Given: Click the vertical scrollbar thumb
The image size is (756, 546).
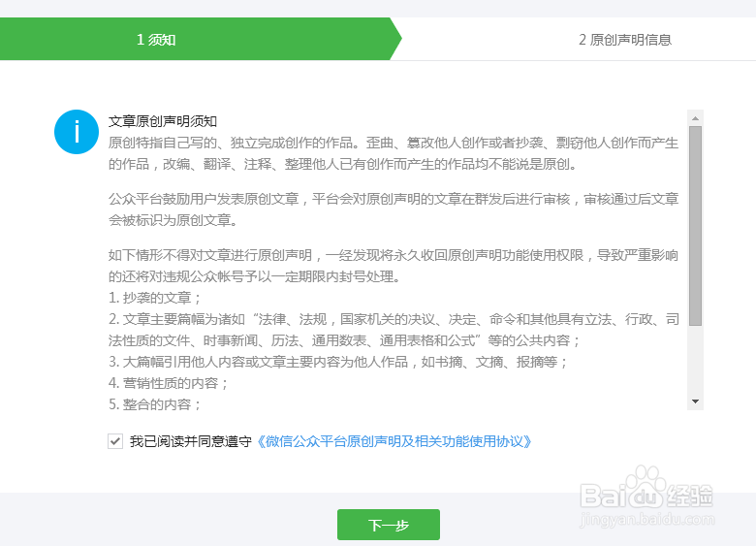Looking at the screenshot, I should [695, 226].
